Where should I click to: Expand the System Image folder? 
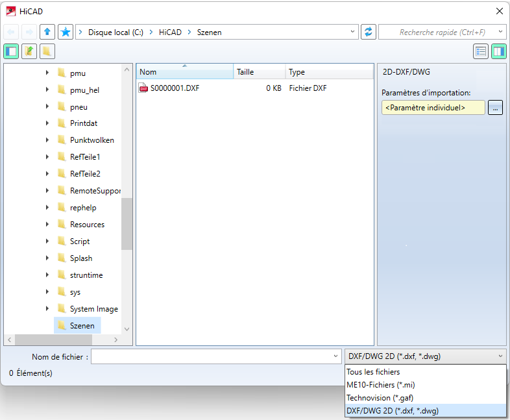(47, 309)
